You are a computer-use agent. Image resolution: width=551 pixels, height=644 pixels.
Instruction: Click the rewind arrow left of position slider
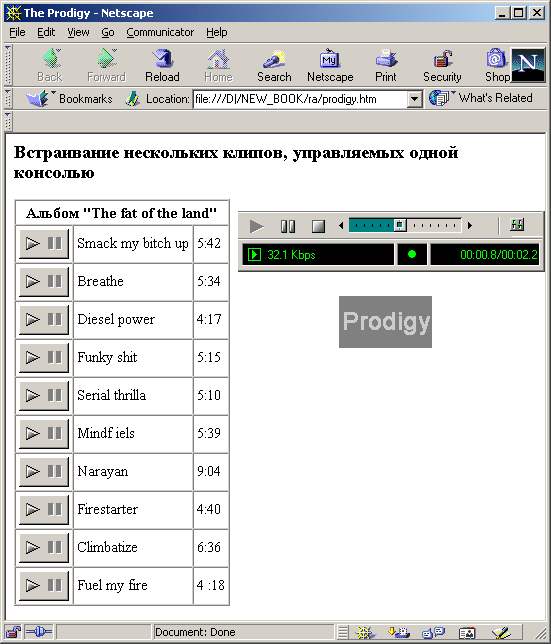[x=341, y=225]
